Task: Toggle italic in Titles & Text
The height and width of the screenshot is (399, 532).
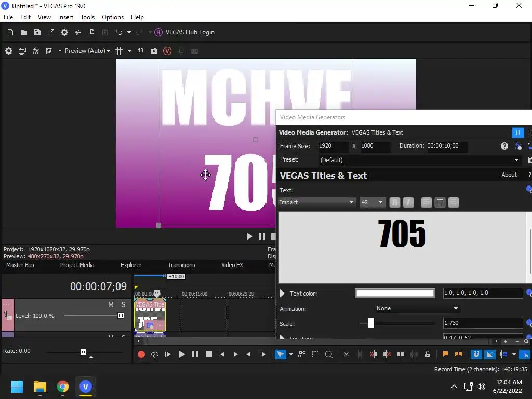Action: pos(408,203)
